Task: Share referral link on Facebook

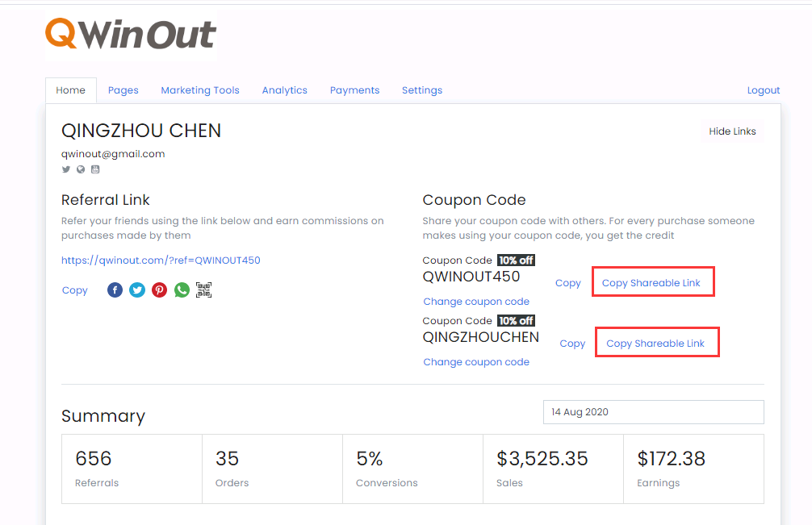Action: point(115,290)
